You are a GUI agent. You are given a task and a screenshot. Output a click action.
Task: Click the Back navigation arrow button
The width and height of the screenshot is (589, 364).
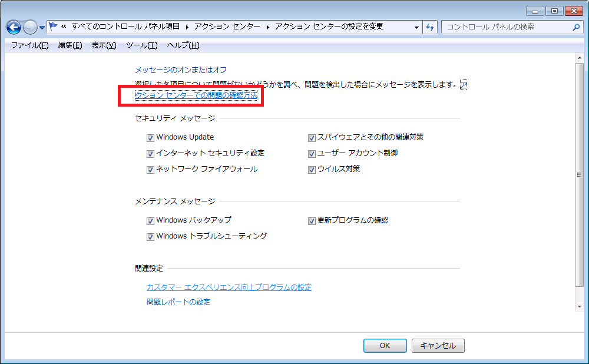14,27
